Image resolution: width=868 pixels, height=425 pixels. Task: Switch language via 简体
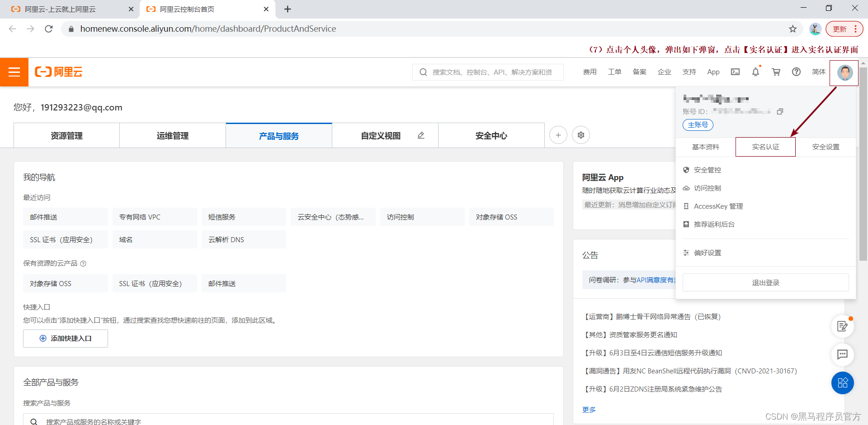coord(819,72)
